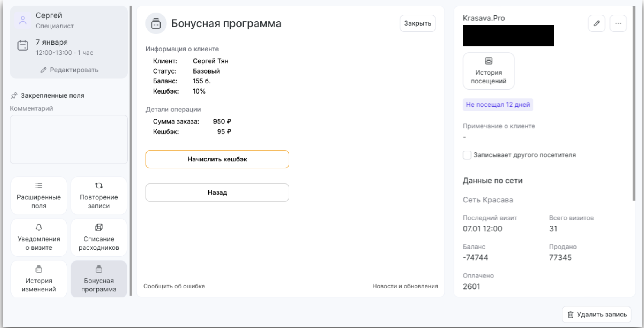Select the Бонусная программа tile
The height and width of the screenshot is (328, 644).
(99, 279)
